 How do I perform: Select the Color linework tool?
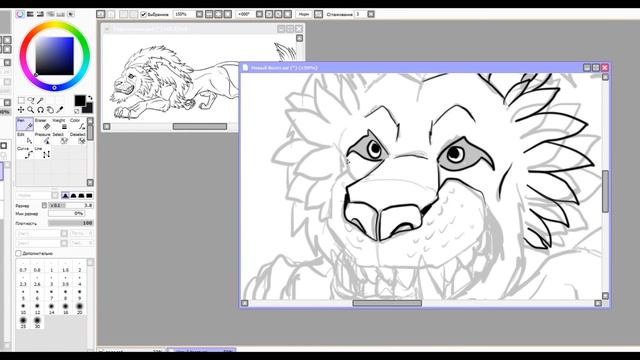pos(78,124)
